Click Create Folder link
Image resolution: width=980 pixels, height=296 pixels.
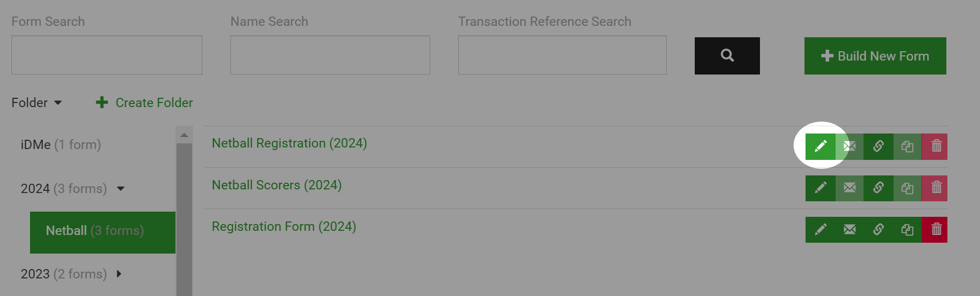click(144, 102)
